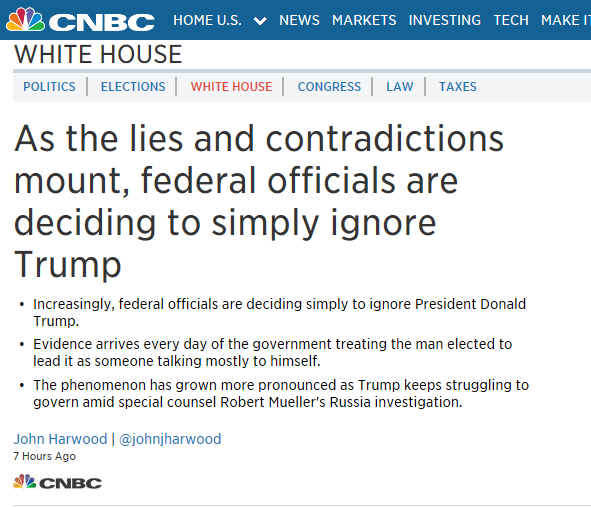Open the NEWS menu
This screenshot has height=507, width=591.
click(x=299, y=20)
